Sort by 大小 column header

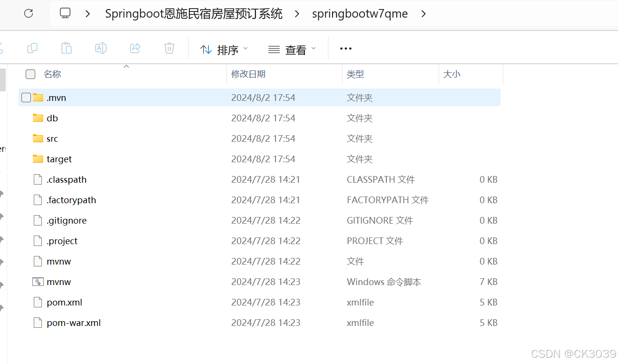pyautogui.click(x=452, y=74)
